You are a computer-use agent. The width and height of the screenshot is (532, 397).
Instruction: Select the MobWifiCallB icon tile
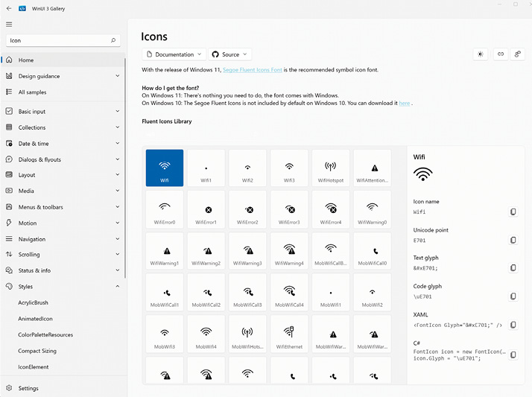331,251
